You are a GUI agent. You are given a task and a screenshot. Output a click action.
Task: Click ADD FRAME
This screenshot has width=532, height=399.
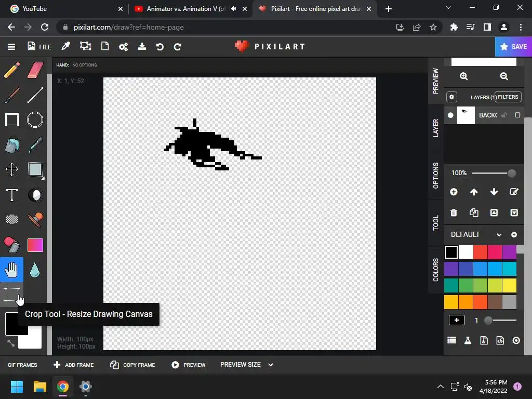(x=74, y=365)
